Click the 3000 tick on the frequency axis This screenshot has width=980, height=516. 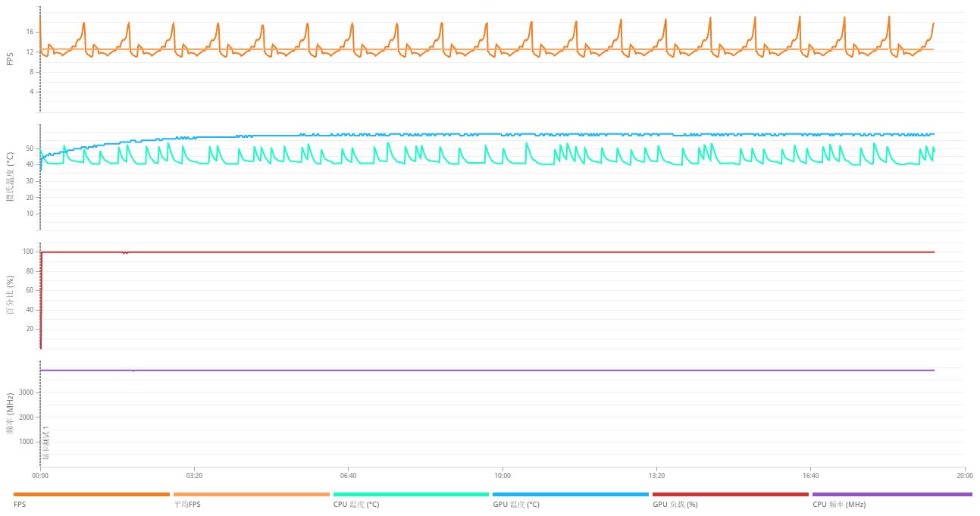[27, 392]
